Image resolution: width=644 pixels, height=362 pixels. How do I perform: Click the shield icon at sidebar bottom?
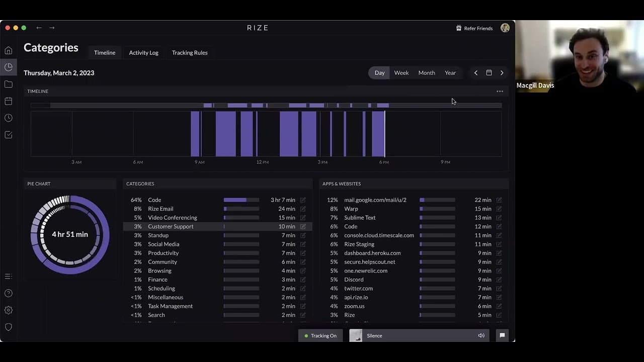click(x=9, y=327)
